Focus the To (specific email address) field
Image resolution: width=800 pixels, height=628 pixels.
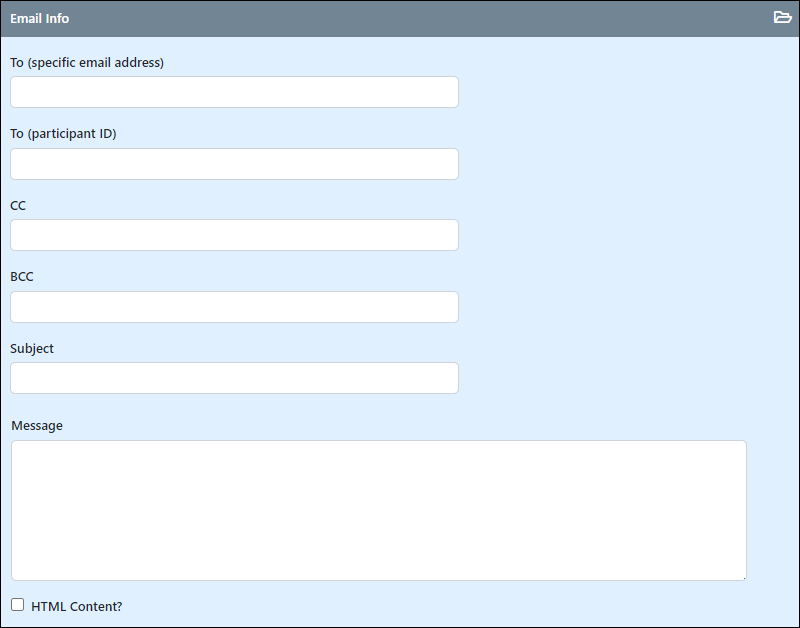[x=234, y=92]
